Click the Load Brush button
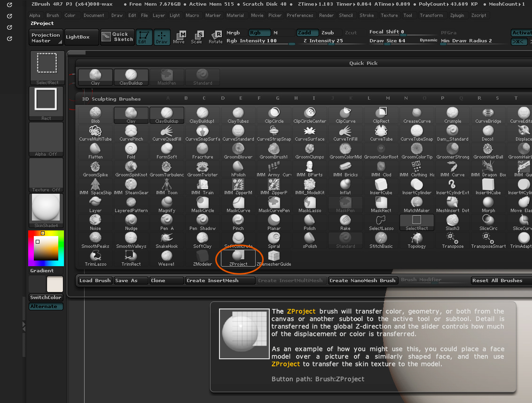 [x=95, y=280]
